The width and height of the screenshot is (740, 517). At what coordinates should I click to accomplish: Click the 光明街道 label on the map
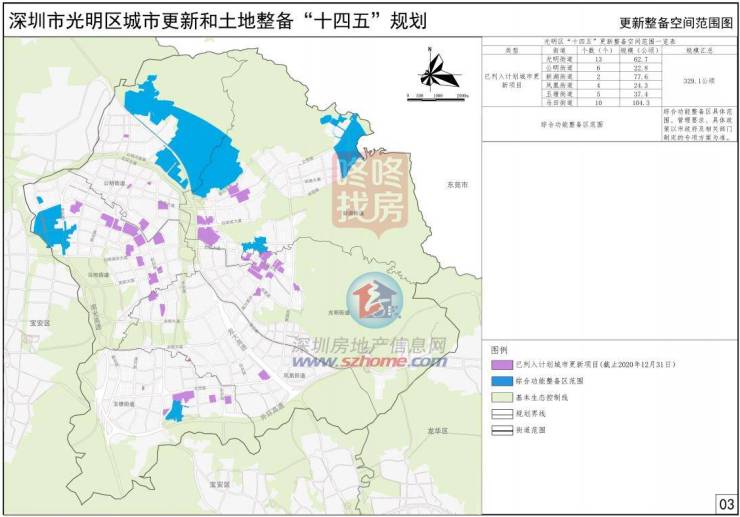[x=338, y=313]
